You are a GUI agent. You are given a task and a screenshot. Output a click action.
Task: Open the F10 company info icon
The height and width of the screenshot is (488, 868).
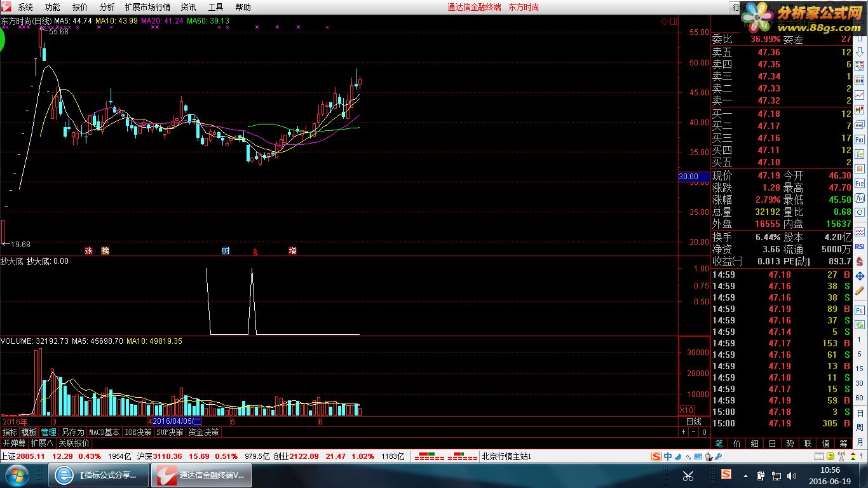click(859, 139)
